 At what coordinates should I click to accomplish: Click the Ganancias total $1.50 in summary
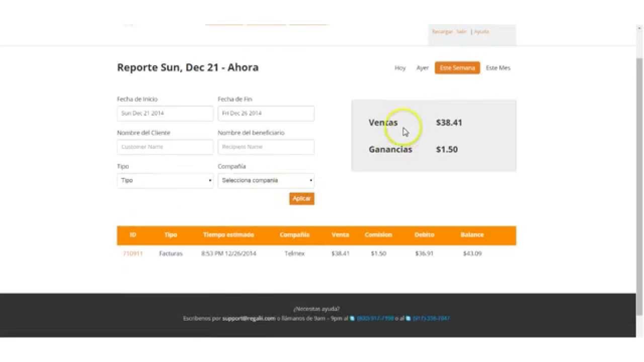[x=447, y=149]
